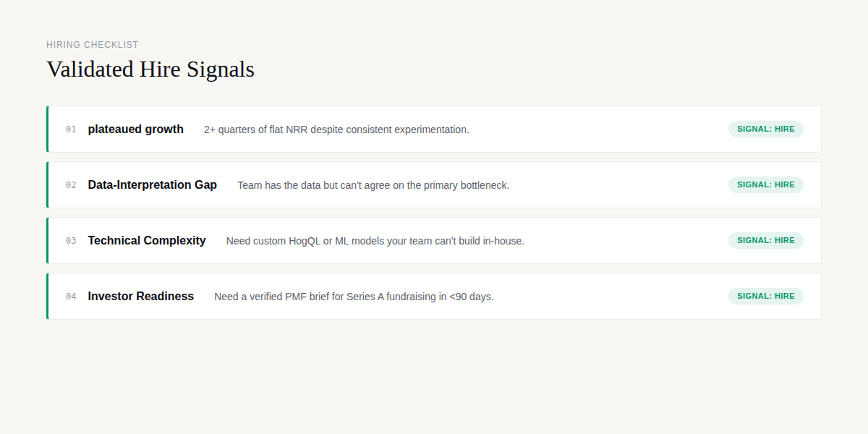The height and width of the screenshot is (434, 868).
Task: Click the SIGNAL: HIRE badge for Technical Complexity
Action: click(766, 241)
